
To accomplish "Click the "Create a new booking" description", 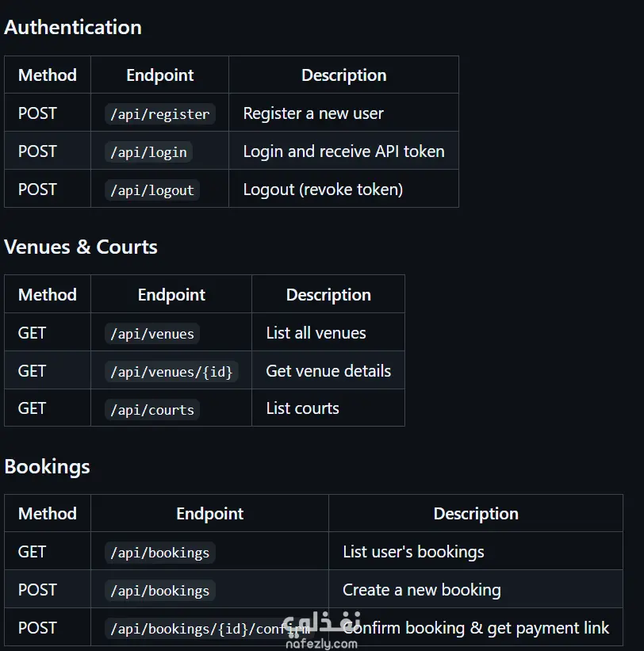I will [422, 590].
